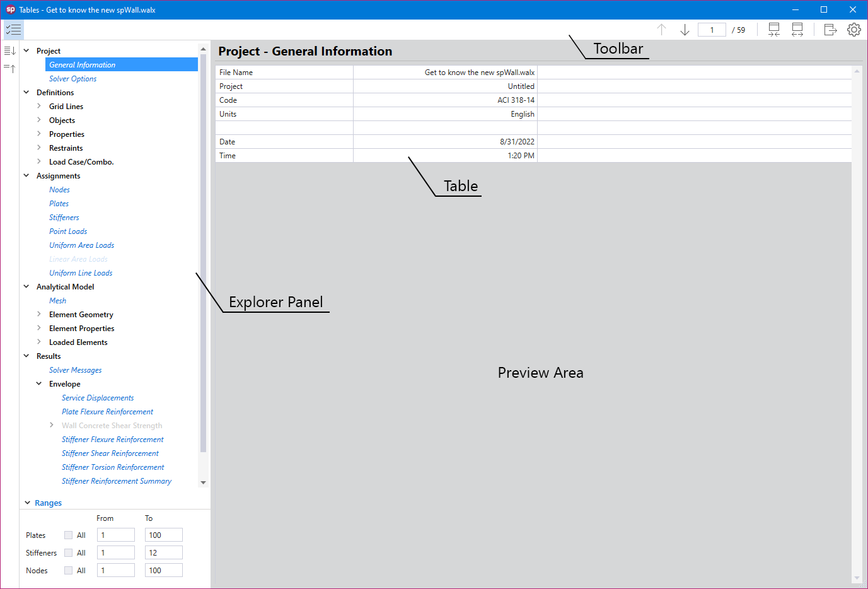Open the Plates assignments table
The height and width of the screenshot is (589, 868).
coord(59,204)
